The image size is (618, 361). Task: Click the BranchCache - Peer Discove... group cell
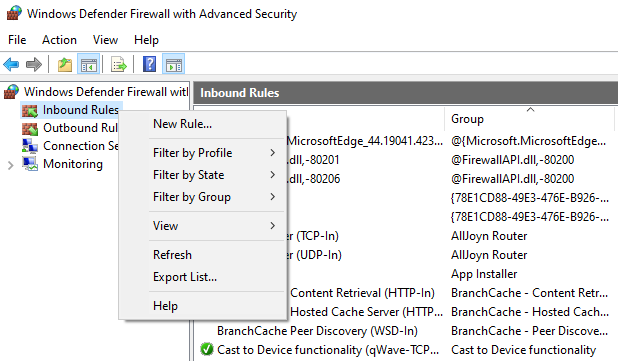(529, 331)
